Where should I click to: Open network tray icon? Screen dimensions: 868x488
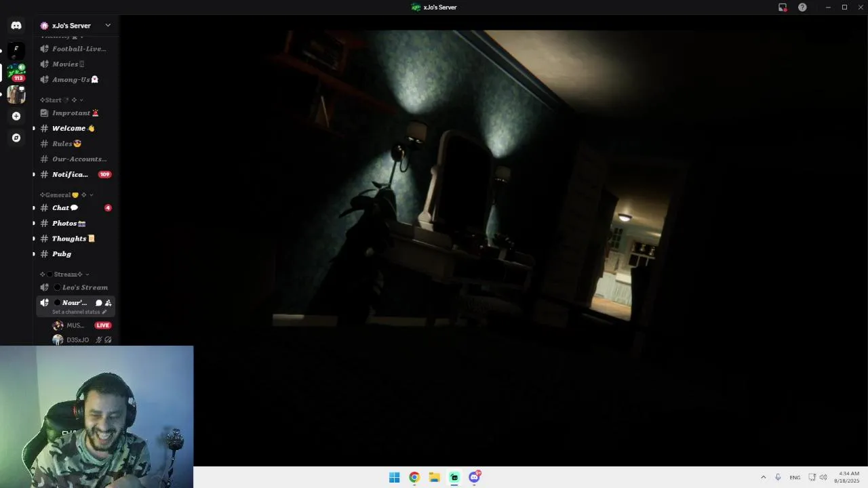[812, 477]
